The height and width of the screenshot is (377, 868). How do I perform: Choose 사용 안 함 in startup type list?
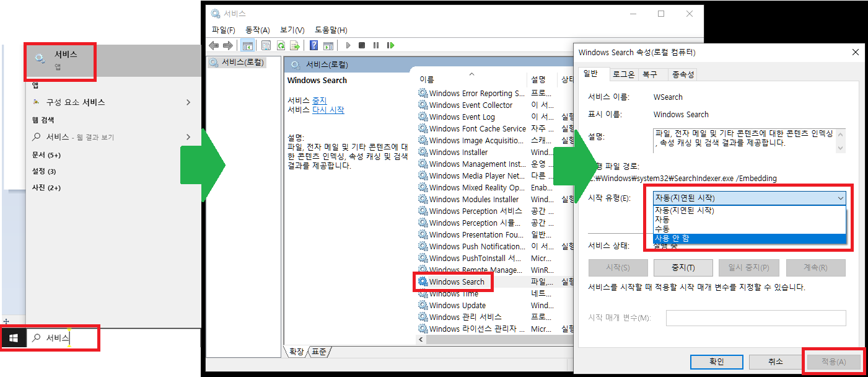pos(750,238)
